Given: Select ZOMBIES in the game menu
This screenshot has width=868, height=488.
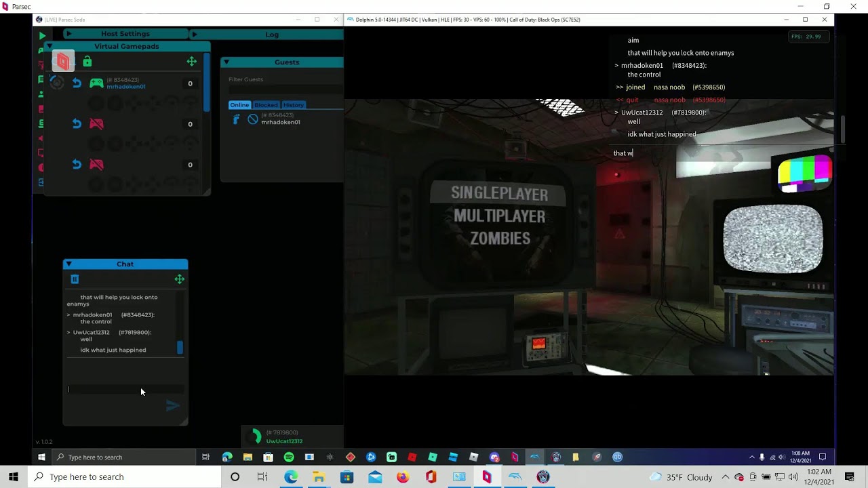Looking at the screenshot, I should click(500, 239).
